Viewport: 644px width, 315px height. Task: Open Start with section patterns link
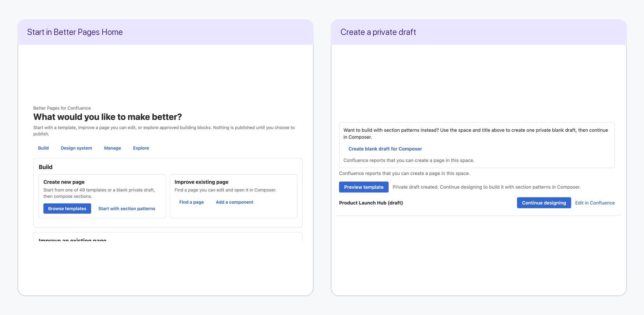coord(127,209)
